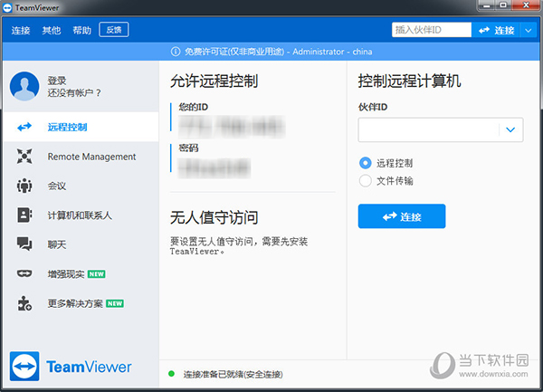Open the 聊天 section

tap(81, 244)
